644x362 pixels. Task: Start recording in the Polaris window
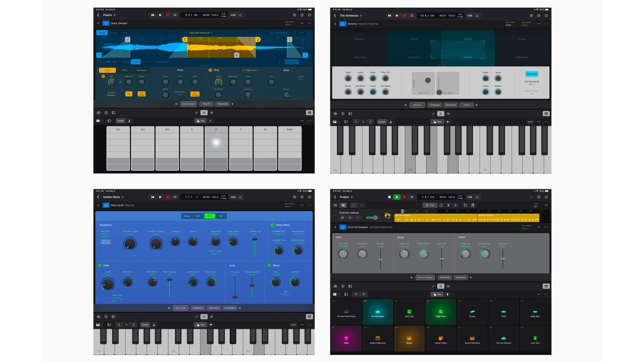click(x=168, y=15)
